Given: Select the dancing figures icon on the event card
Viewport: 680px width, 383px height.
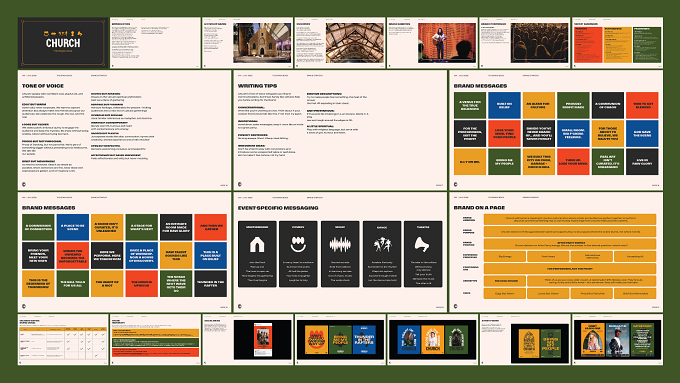Looking at the screenshot, I should (382, 245).
